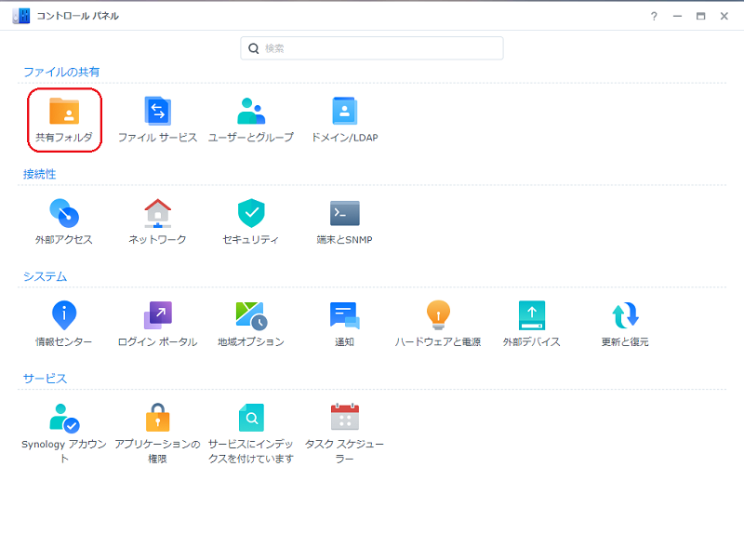Click the システム section heading

pyautogui.click(x=45, y=276)
